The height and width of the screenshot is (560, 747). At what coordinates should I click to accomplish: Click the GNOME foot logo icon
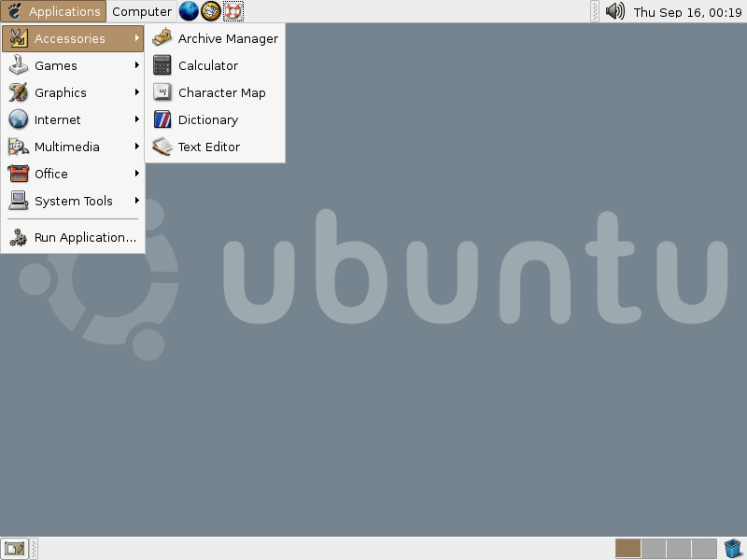coord(14,11)
